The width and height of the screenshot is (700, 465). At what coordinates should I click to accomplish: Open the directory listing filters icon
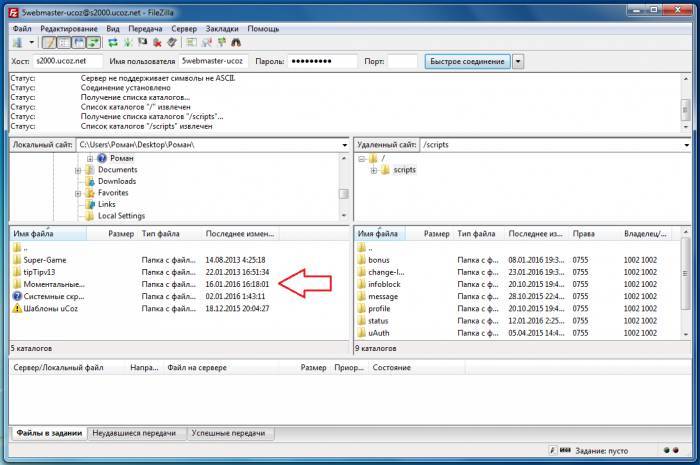click(192, 43)
